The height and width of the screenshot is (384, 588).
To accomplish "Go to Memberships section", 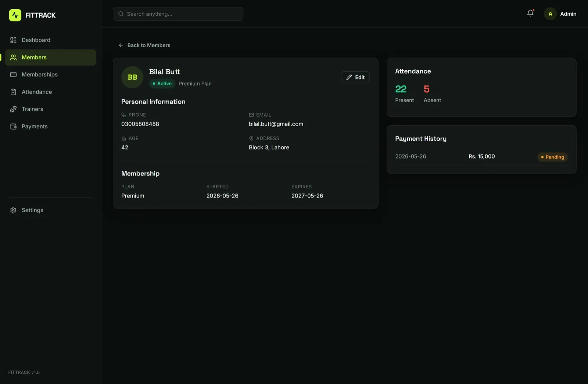I will pyautogui.click(x=50, y=75).
